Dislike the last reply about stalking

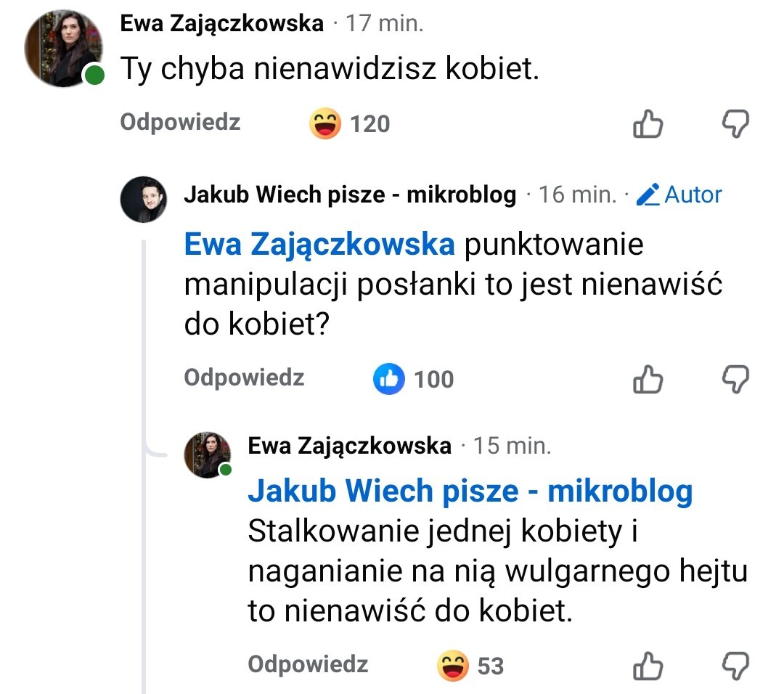[x=735, y=666]
